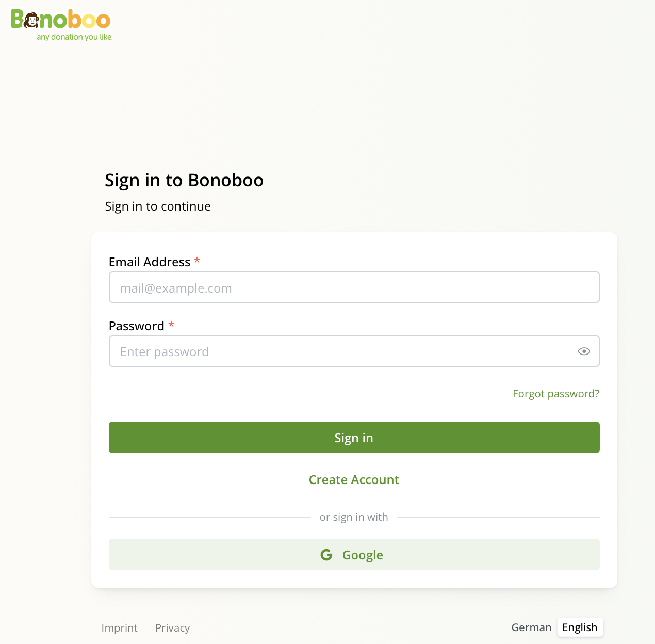Switch language to German
This screenshot has width=655, height=644.
pos(531,627)
